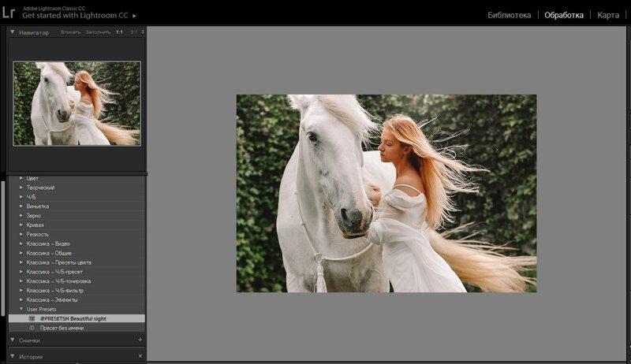Apply the @PRESETSH Beautiful sight preset
Screen dimensions: 631x364
tap(77, 318)
